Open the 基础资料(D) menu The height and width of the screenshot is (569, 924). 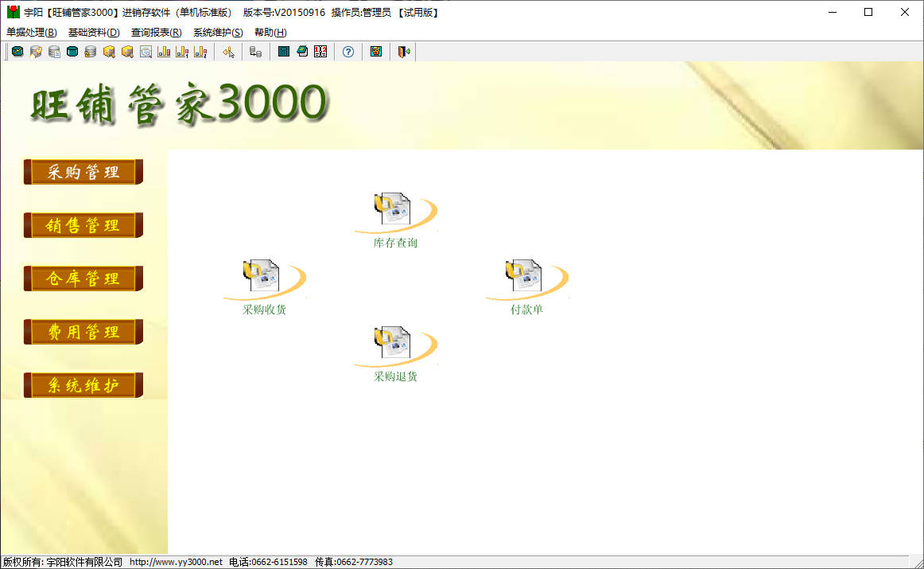point(95,33)
